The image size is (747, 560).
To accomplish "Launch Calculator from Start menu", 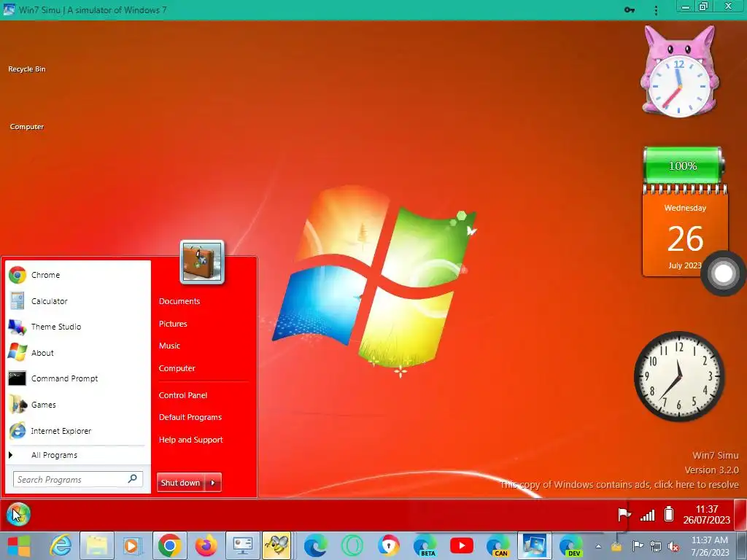I will pos(77,301).
